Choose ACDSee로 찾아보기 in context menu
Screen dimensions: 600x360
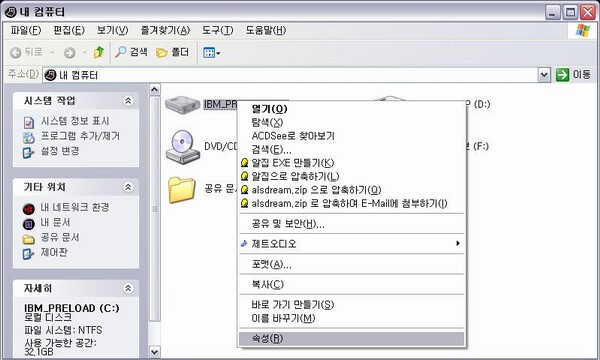(x=351, y=136)
